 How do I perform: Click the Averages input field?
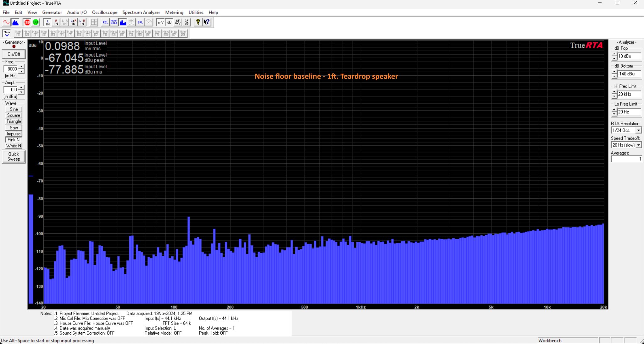pos(626,159)
